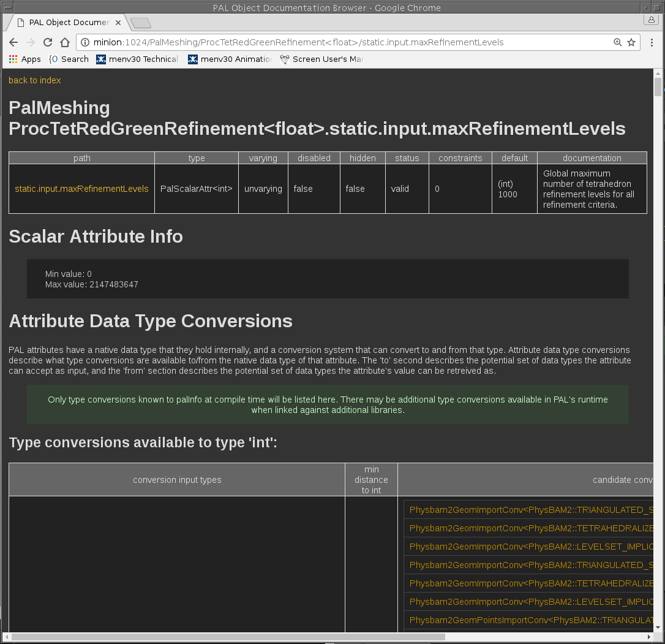Select the PAL Object Documentation tab
This screenshot has height=644, width=665.
click(x=64, y=23)
